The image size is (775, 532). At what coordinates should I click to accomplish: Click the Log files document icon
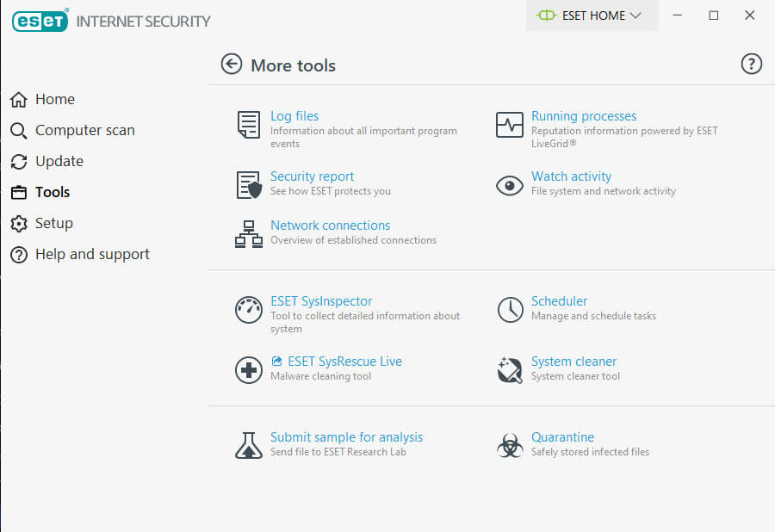[x=249, y=125]
